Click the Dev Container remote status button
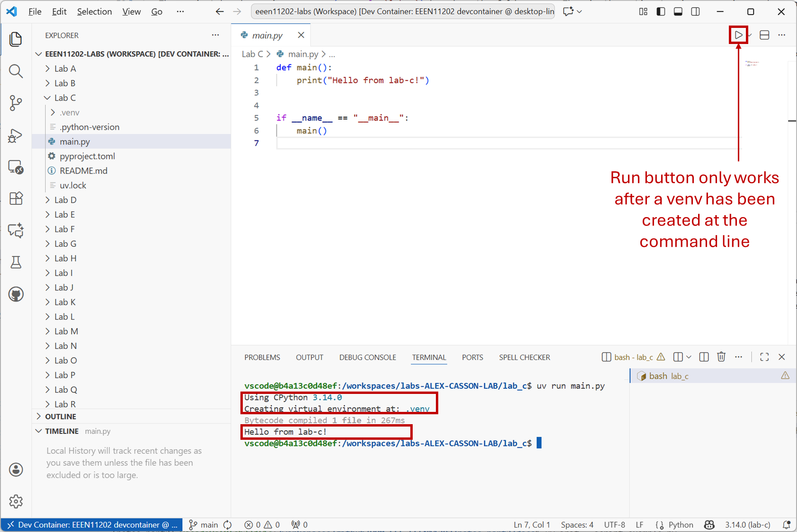This screenshot has height=532, width=797. (x=92, y=525)
